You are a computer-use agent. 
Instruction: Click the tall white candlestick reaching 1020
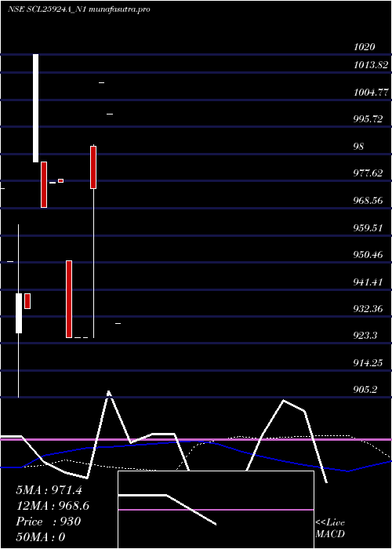[36, 108]
